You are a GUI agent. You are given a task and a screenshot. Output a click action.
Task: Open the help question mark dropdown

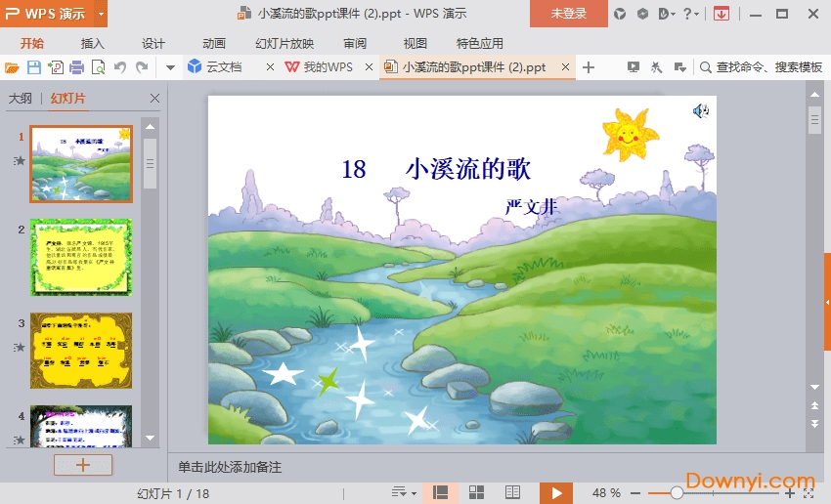coord(690,14)
